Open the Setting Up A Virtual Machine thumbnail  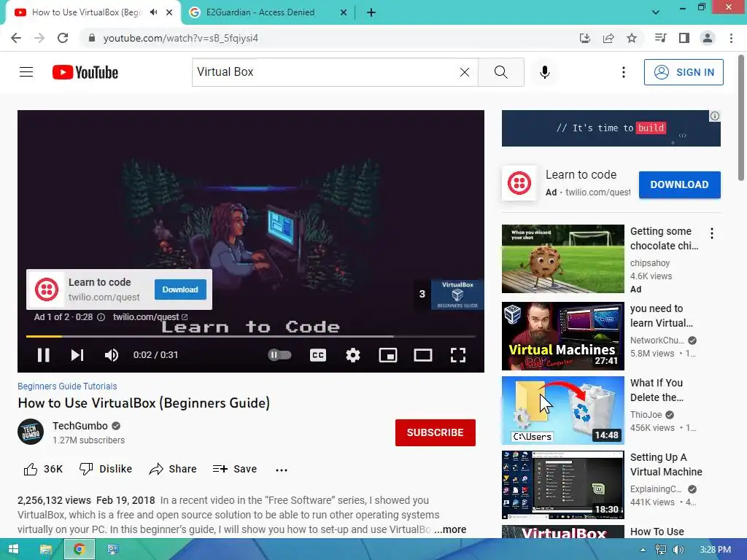tap(562, 485)
